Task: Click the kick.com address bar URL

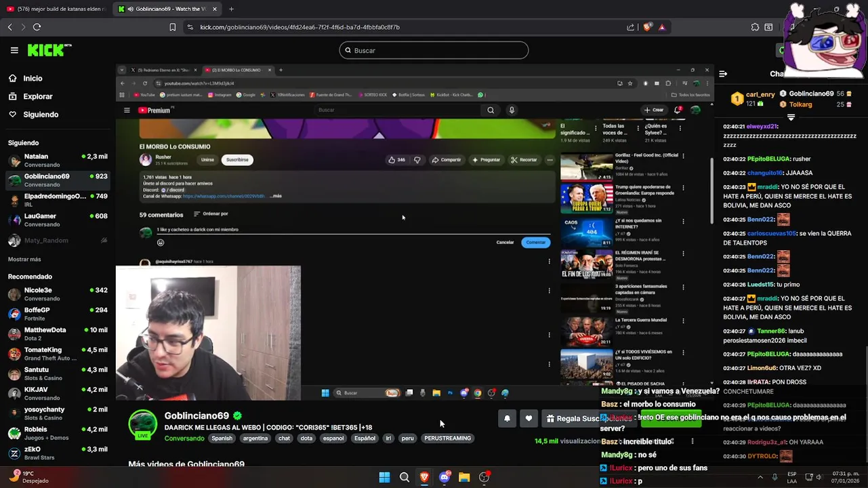Action: [299, 27]
